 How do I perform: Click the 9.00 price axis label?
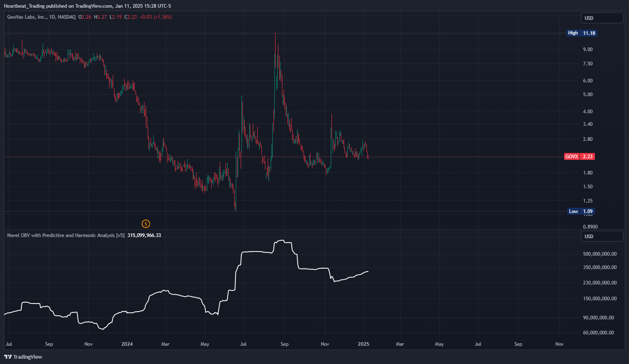(588, 50)
